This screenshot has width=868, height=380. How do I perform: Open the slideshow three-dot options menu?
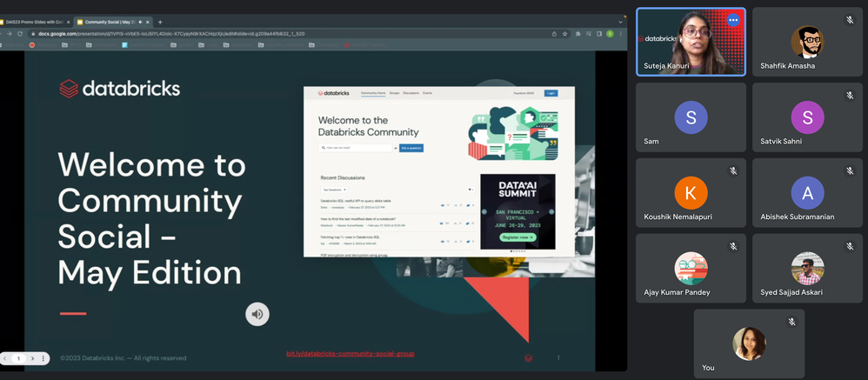coord(43,358)
